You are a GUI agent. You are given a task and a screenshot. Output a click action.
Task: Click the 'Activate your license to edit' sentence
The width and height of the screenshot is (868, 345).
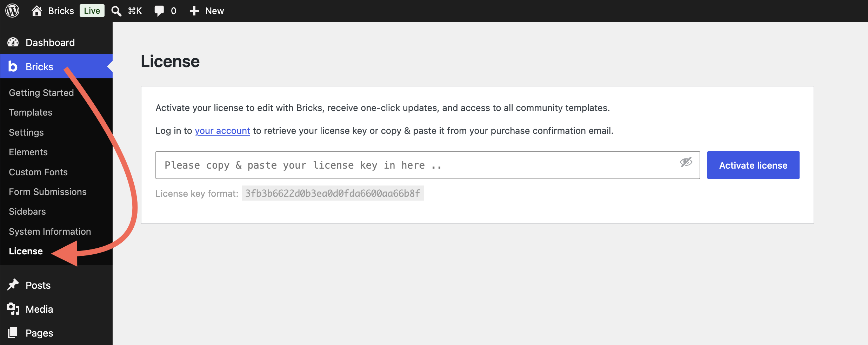click(x=383, y=108)
